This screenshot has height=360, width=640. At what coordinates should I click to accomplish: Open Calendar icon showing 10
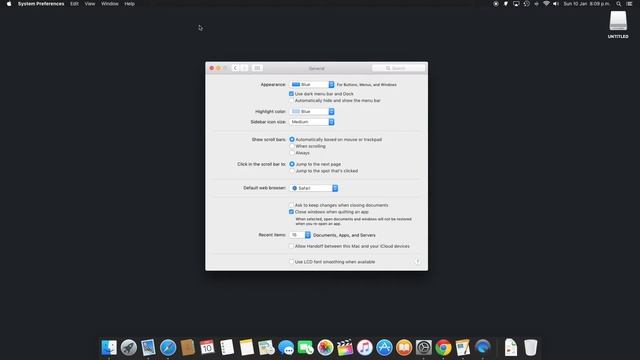click(207, 348)
